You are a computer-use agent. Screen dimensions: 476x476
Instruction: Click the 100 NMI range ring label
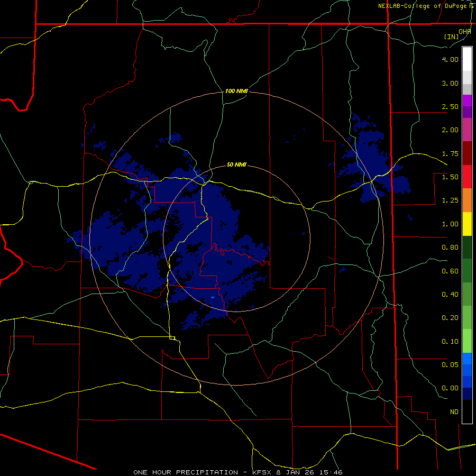pyautogui.click(x=236, y=91)
